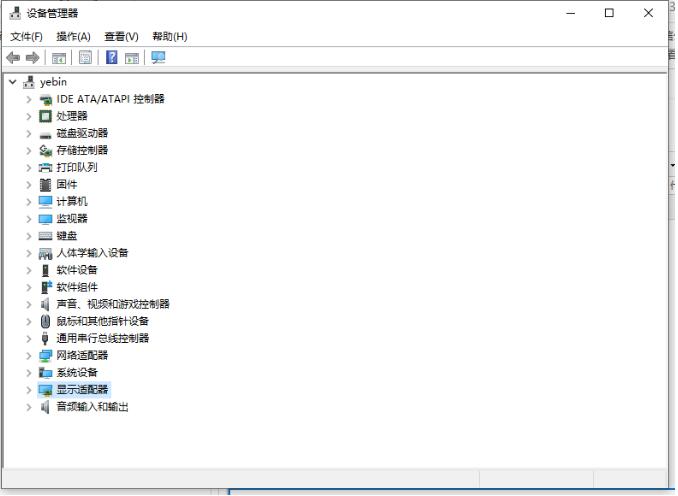Select the 网络适配器 tree row text
678x496 pixels.
pyautogui.click(x=82, y=355)
